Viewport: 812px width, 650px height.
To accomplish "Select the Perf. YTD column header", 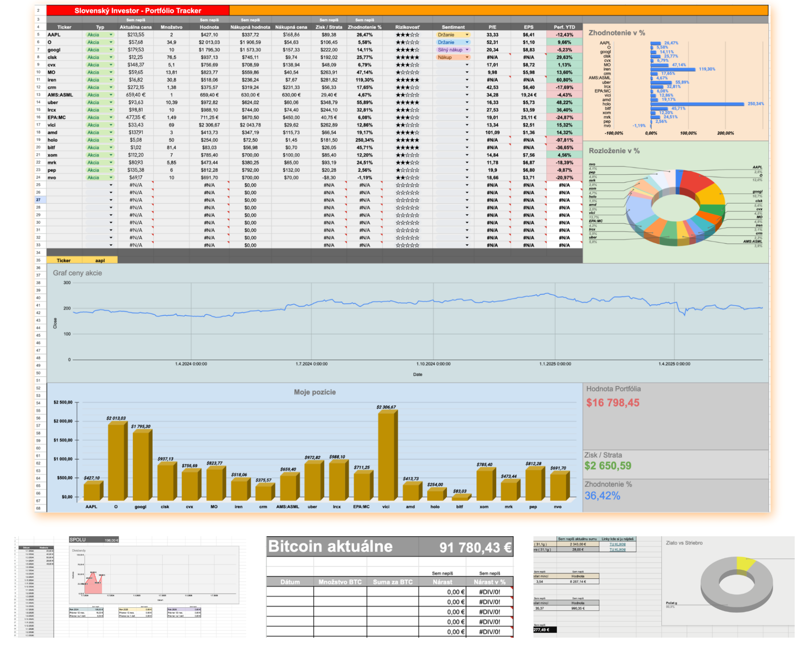I will tap(564, 27).
